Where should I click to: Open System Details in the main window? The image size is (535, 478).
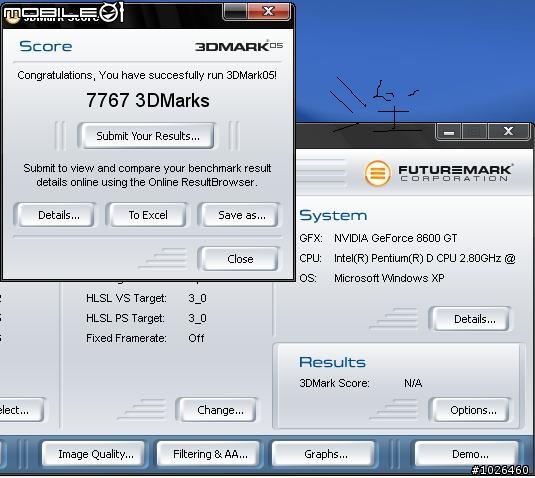coord(472,319)
